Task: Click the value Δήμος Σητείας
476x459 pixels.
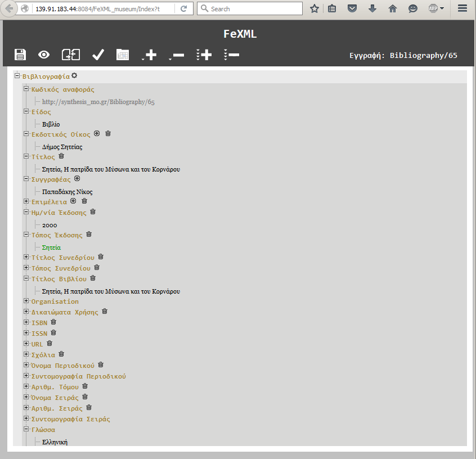Action: 62,147
